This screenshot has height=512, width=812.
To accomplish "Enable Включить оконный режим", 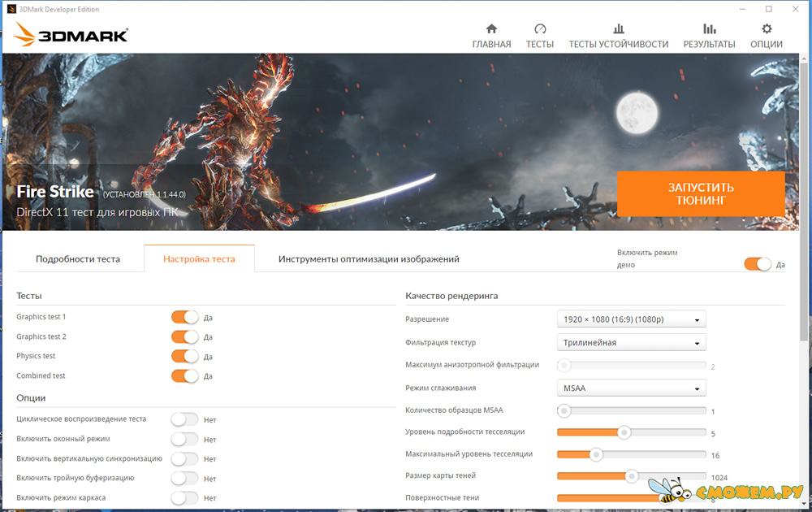I will [185, 439].
